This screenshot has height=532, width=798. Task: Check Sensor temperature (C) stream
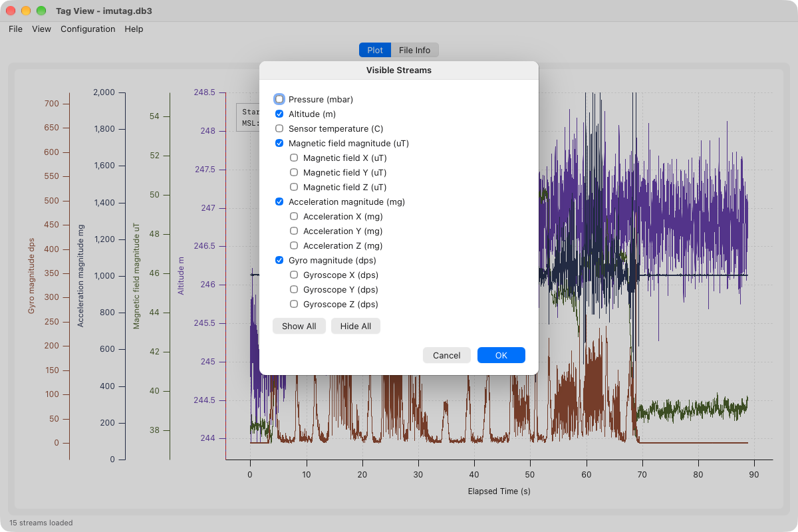click(x=279, y=128)
